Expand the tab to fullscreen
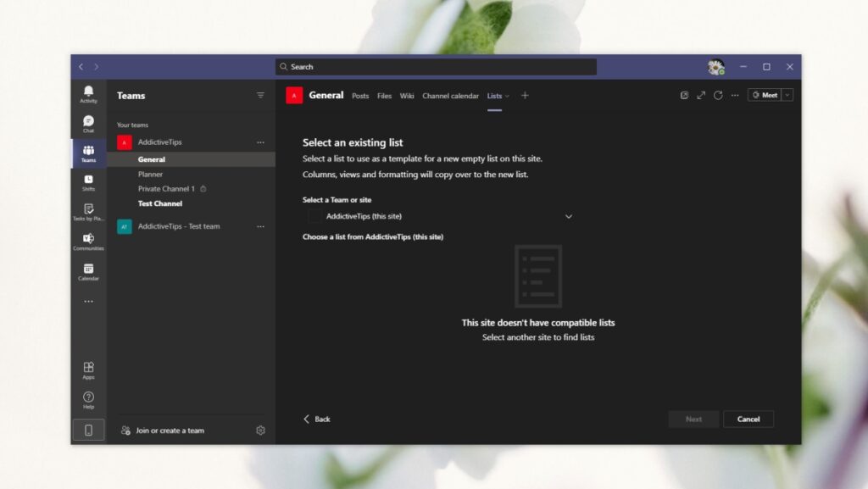Image resolution: width=868 pixels, height=489 pixels. click(700, 95)
